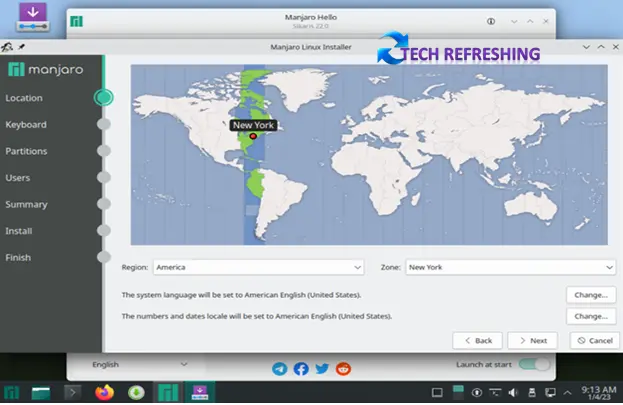
Task: Select the Keyboard step in sidebar
Action: click(x=26, y=125)
